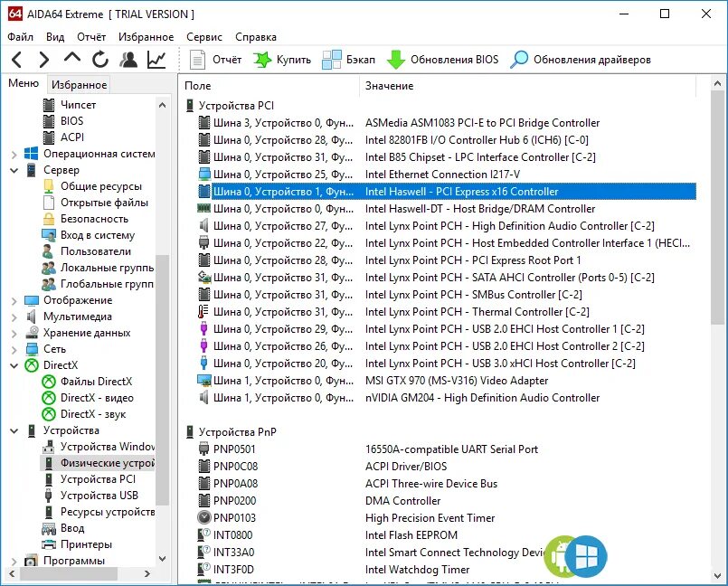Click the printer icon for Принтеры
This screenshot has height=586, width=728.
point(49,544)
